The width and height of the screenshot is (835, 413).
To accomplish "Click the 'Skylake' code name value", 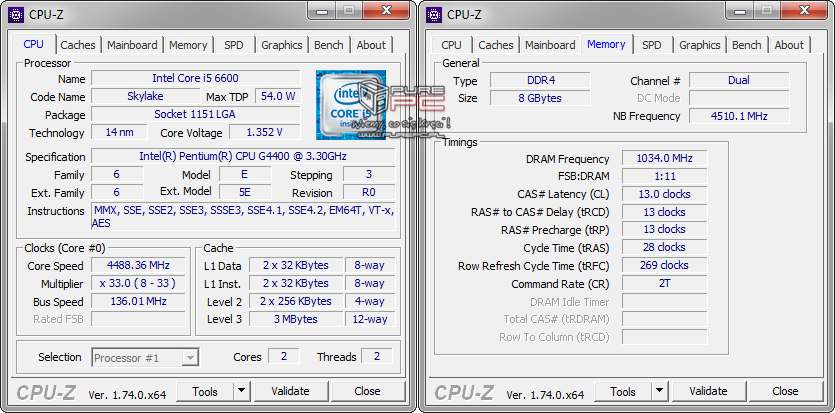I will click(x=145, y=96).
